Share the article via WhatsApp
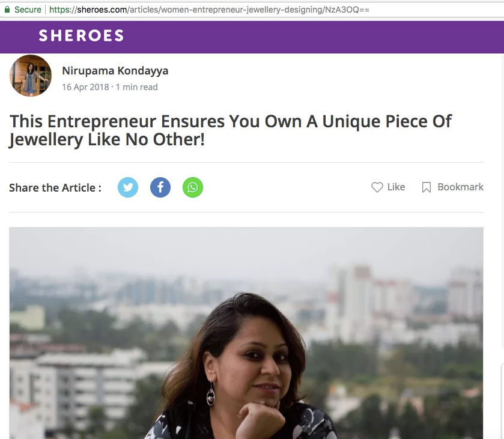Image resolution: width=504 pixels, height=439 pixels. (193, 187)
